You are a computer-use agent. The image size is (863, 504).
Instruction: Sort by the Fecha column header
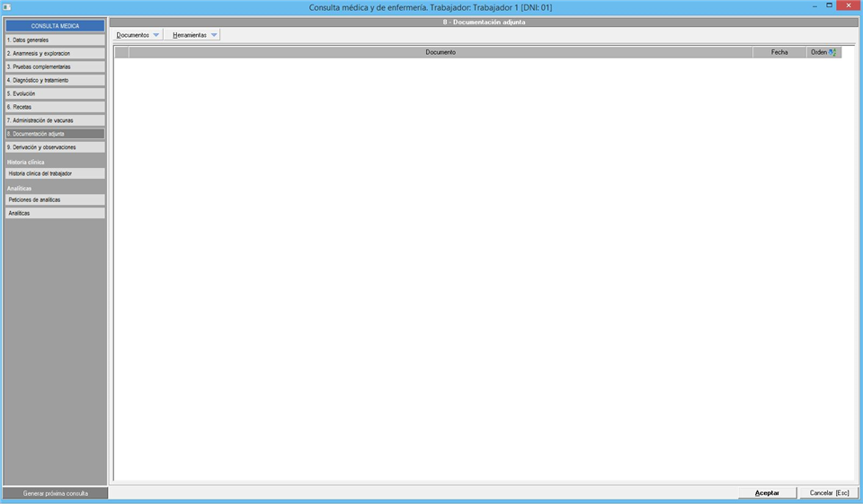779,52
